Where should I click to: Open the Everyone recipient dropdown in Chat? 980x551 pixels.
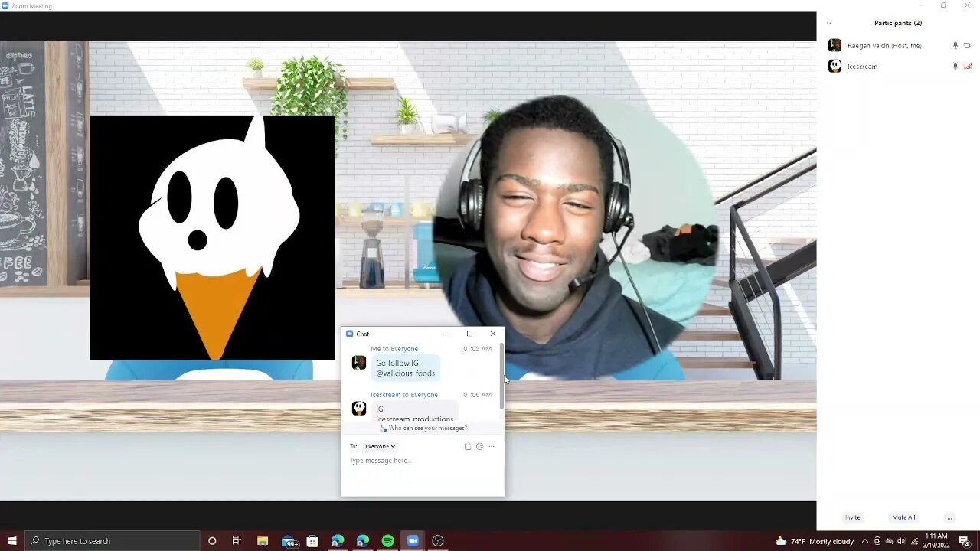tap(380, 446)
